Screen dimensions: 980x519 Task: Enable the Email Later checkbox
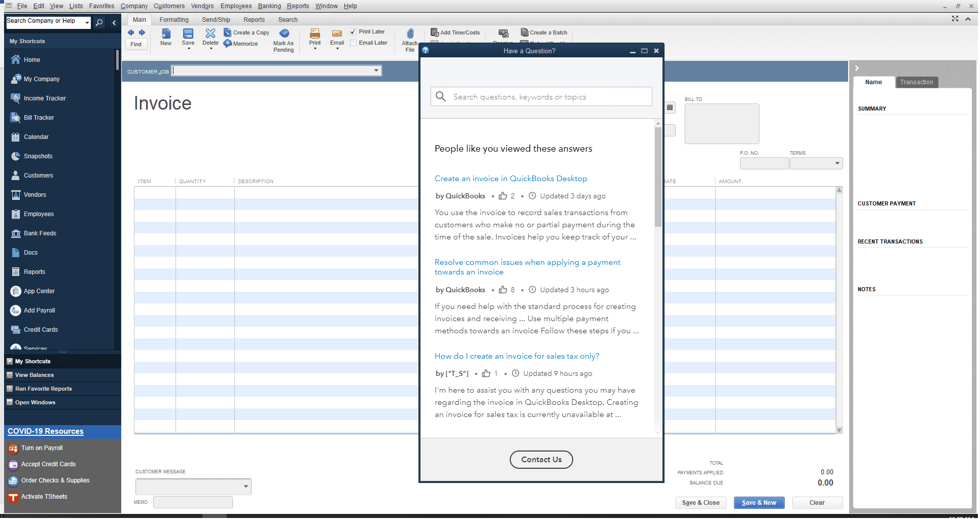[353, 43]
